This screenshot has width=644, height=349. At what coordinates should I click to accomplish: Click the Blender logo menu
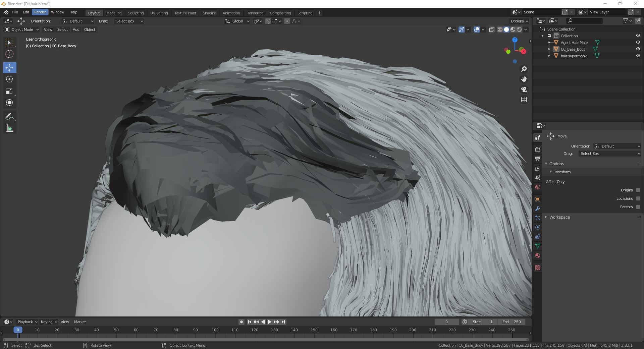[x=6, y=12]
